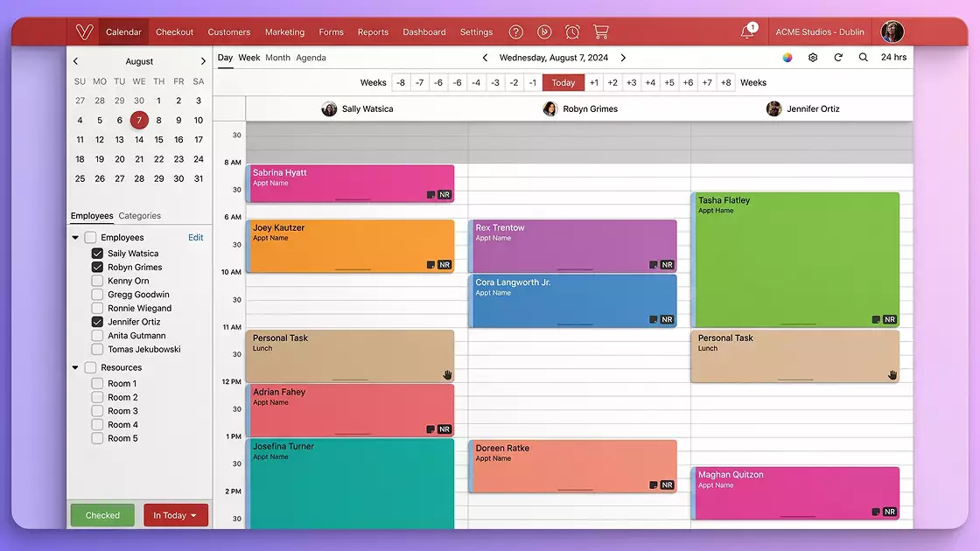Check Anita Gutmann employee checkbox

97,336
